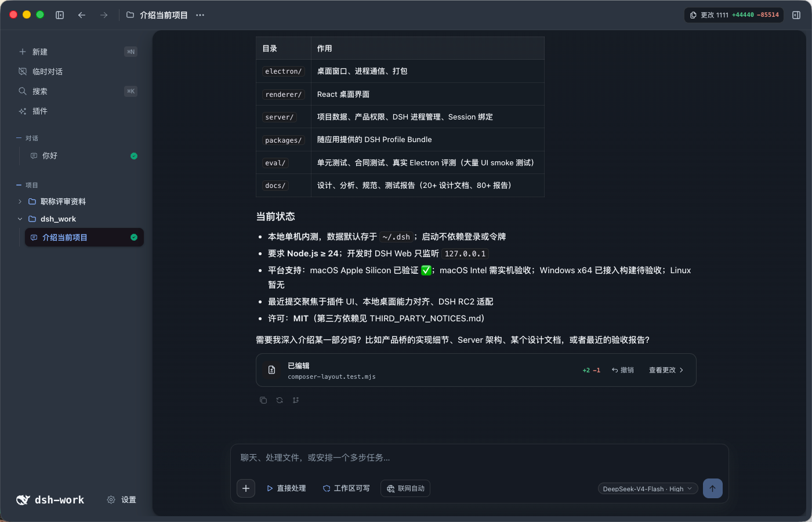Click the composer-layout.test.mjs filename
Screen dimensions: 812x522
pos(332,377)
